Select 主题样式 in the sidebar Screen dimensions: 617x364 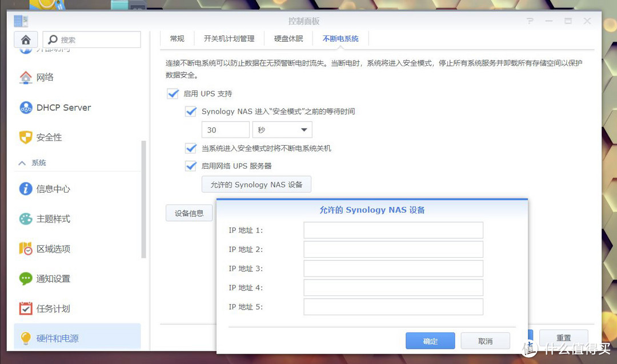[77, 219]
